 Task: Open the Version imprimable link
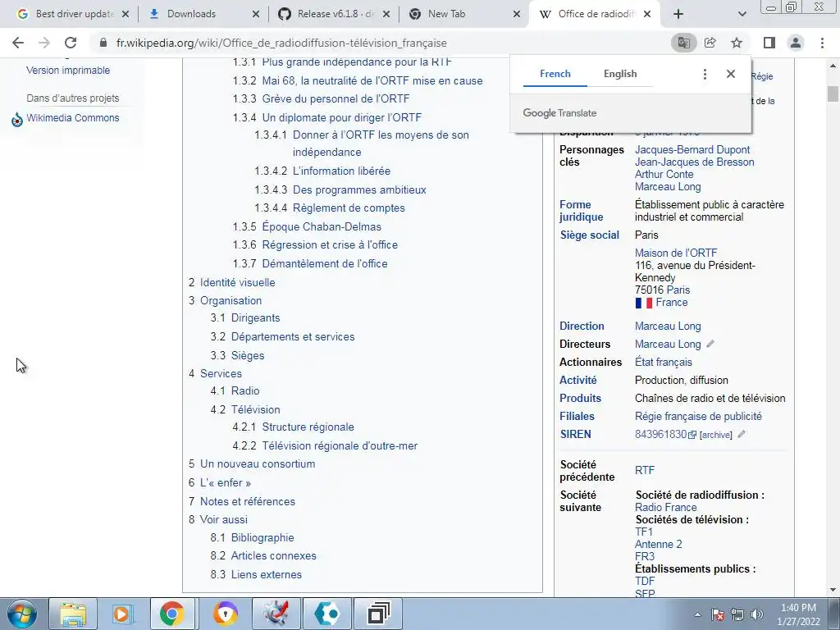click(x=68, y=71)
